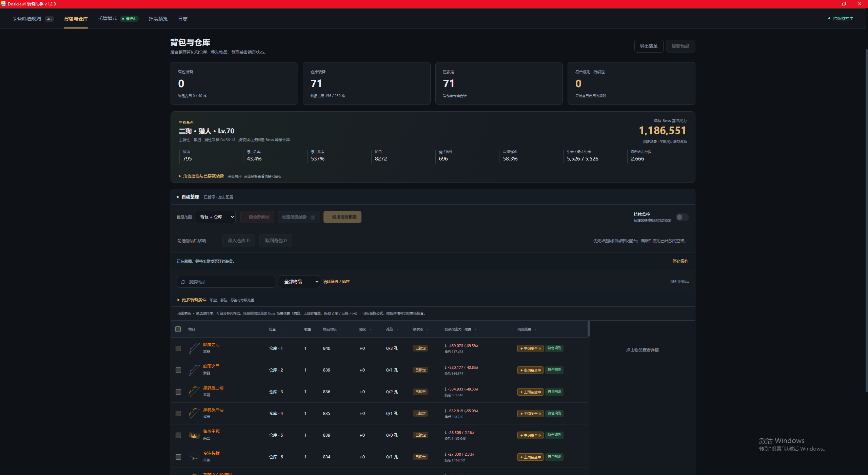
Task: Click the 取回背包 0 button
Action: (276, 241)
